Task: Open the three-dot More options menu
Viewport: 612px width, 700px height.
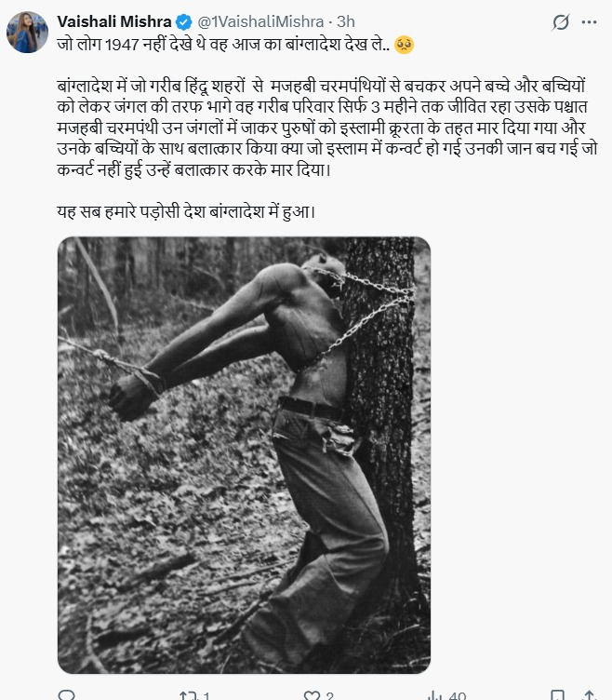Action: pos(589,22)
